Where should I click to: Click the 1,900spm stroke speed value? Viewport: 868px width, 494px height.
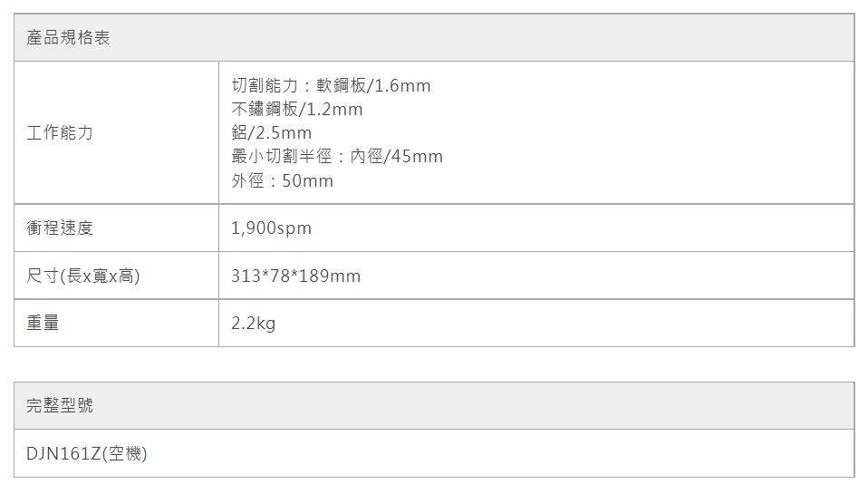(271, 228)
